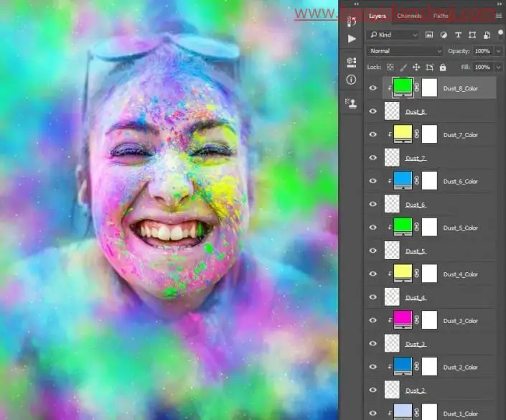
Task: Select the Dust_3 layer name
Action: [x=416, y=344]
